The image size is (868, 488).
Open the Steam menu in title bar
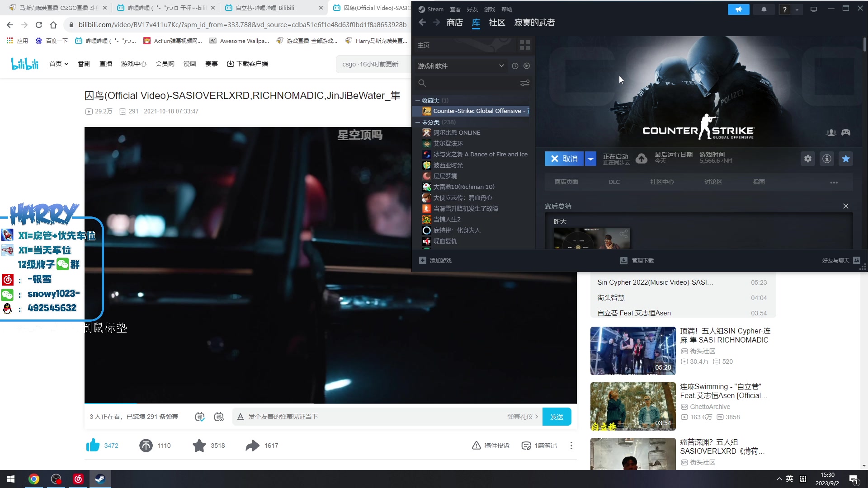click(431, 9)
